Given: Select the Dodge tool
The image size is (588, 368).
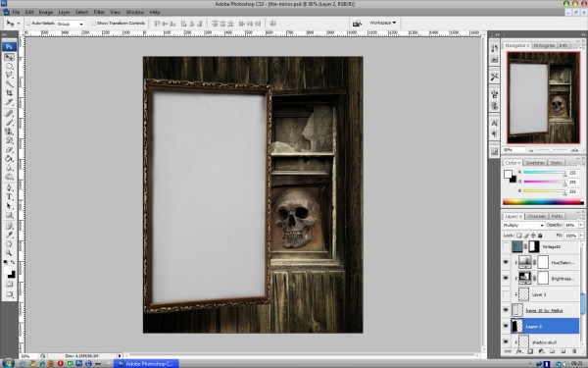Looking at the screenshot, I should pyautogui.click(x=9, y=177).
